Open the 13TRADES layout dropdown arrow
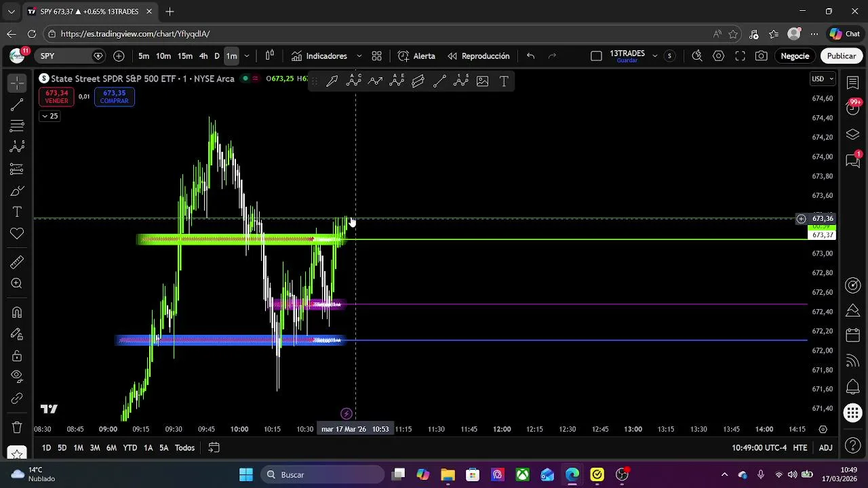Viewport: 868px width, 488px height. coord(654,56)
